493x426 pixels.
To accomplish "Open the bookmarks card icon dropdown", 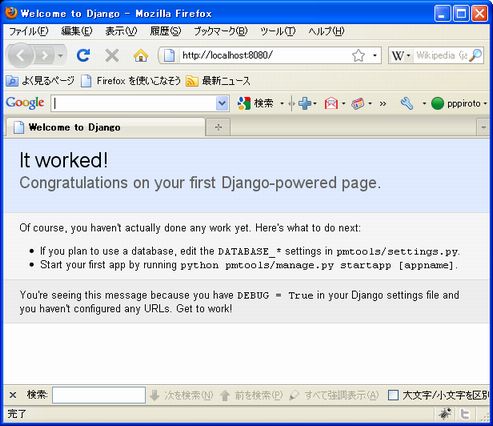I will click(x=370, y=104).
